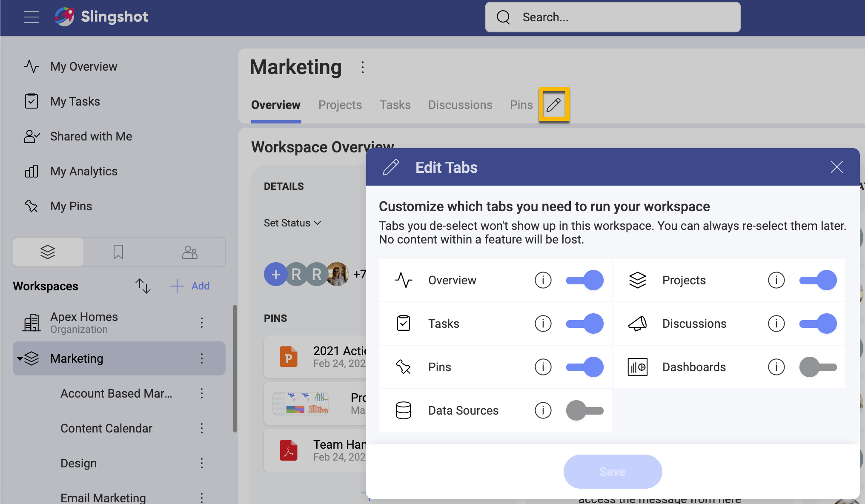Click the sort workspaces arrows icon
Screen dimensions: 865x504
point(143,286)
